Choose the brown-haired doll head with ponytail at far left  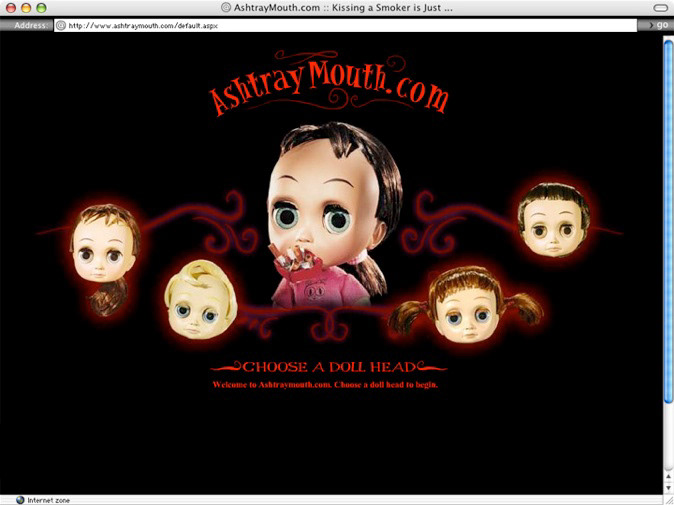105,258
